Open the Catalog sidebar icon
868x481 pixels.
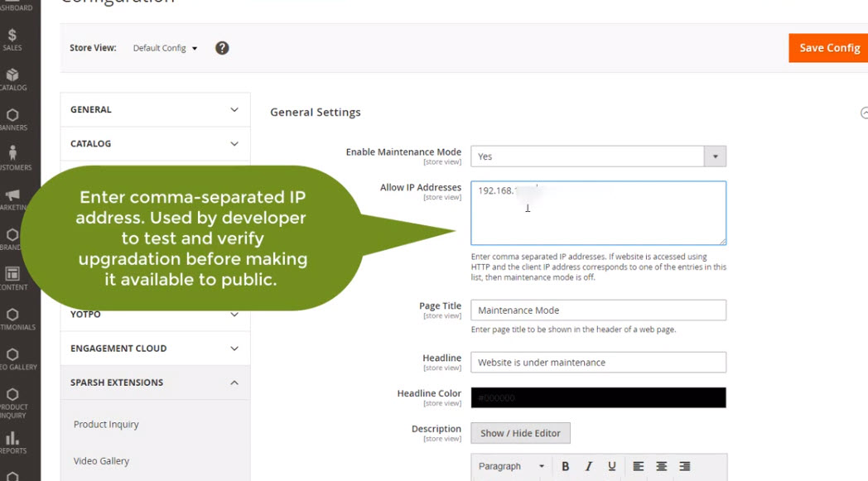12,79
